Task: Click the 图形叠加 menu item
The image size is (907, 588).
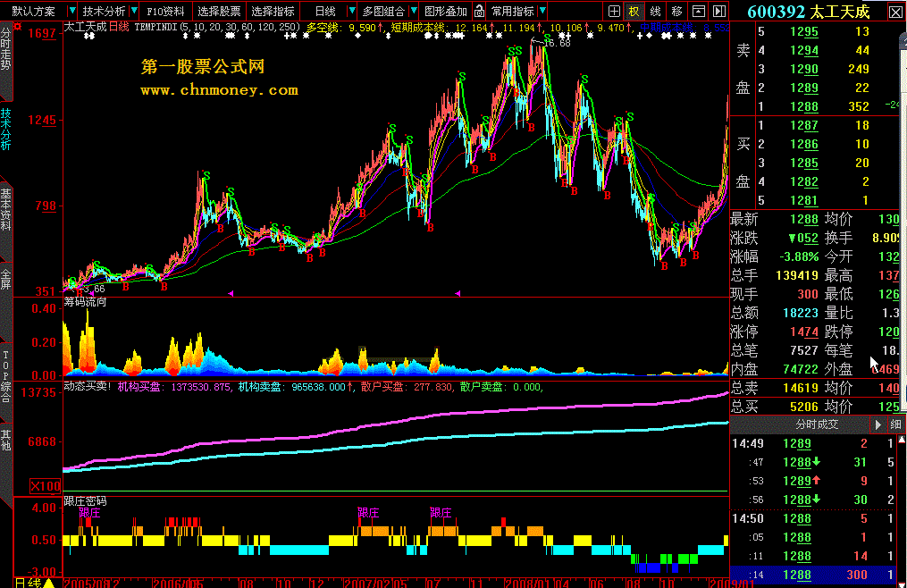Action: [445, 11]
